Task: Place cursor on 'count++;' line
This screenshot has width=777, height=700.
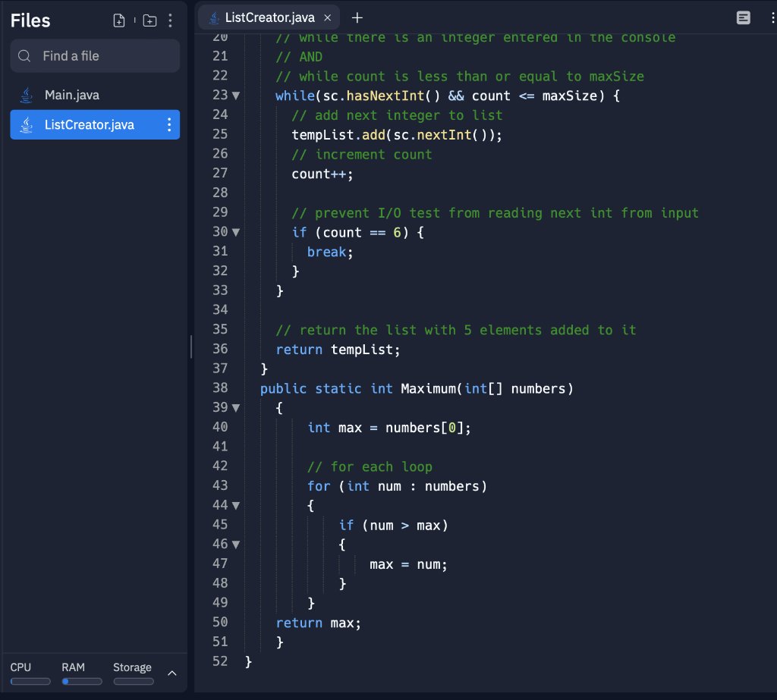Action: (322, 174)
